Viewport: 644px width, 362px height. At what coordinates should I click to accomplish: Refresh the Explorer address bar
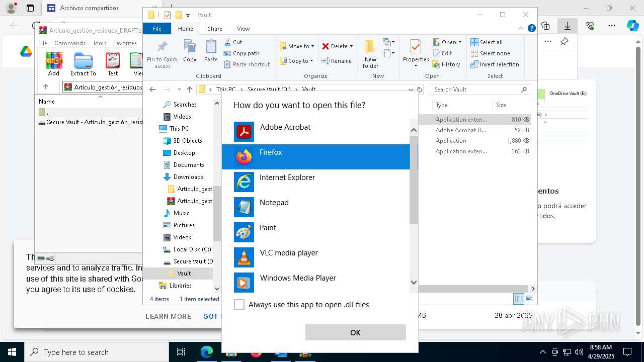tap(419, 89)
